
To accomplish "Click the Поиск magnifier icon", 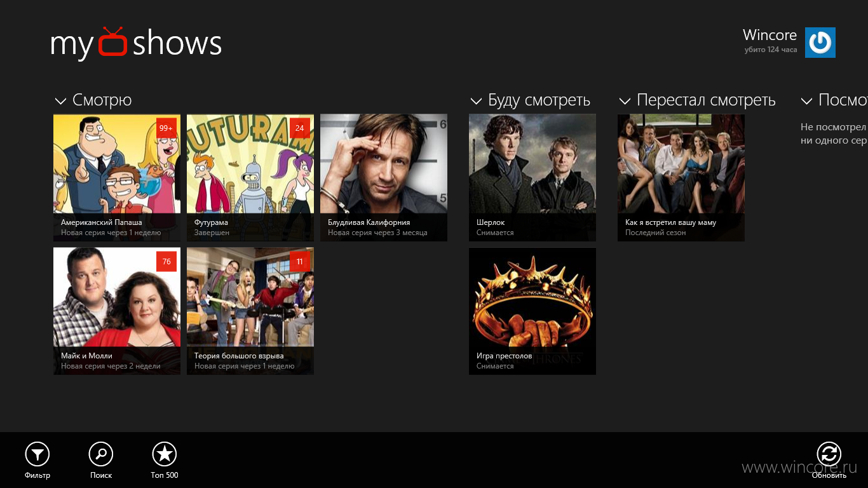I will [x=101, y=454].
